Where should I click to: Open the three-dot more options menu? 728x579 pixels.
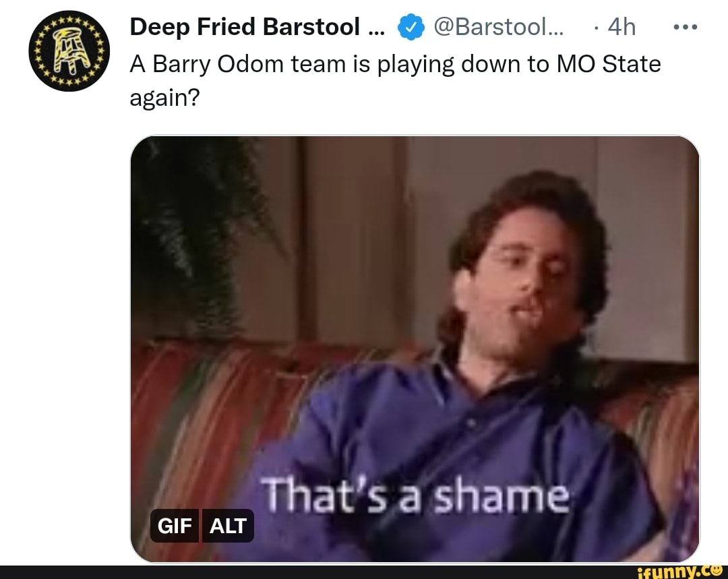(x=686, y=28)
